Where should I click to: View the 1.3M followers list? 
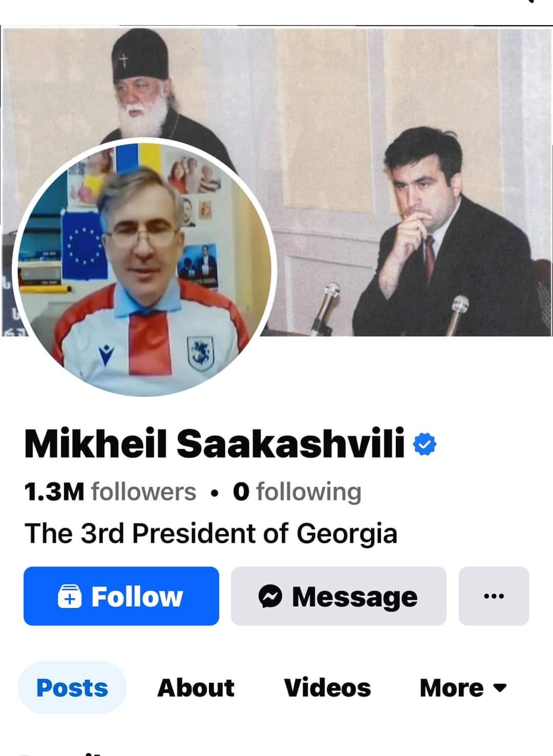110,492
